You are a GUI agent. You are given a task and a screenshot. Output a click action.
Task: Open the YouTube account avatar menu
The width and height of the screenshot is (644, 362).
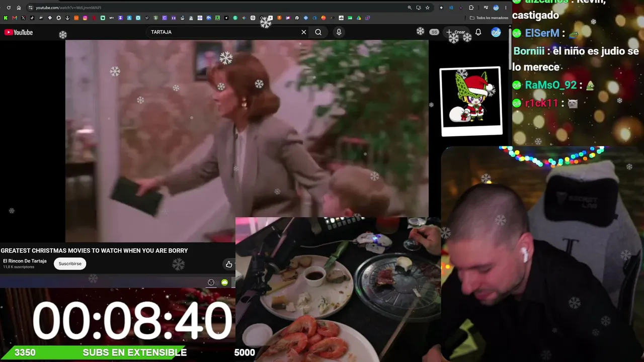496,32
